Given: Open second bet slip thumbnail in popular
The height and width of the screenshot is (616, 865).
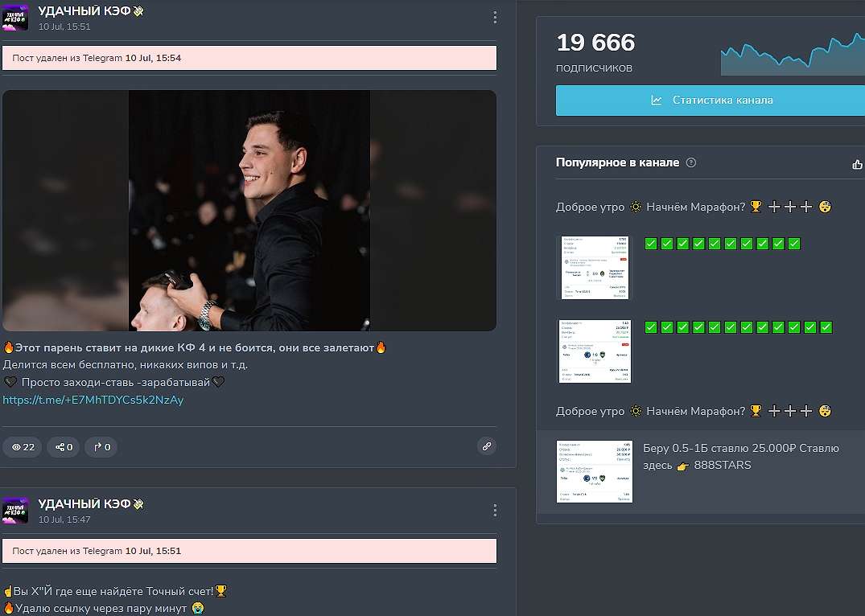Looking at the screenshot, I should pos(595,351).
